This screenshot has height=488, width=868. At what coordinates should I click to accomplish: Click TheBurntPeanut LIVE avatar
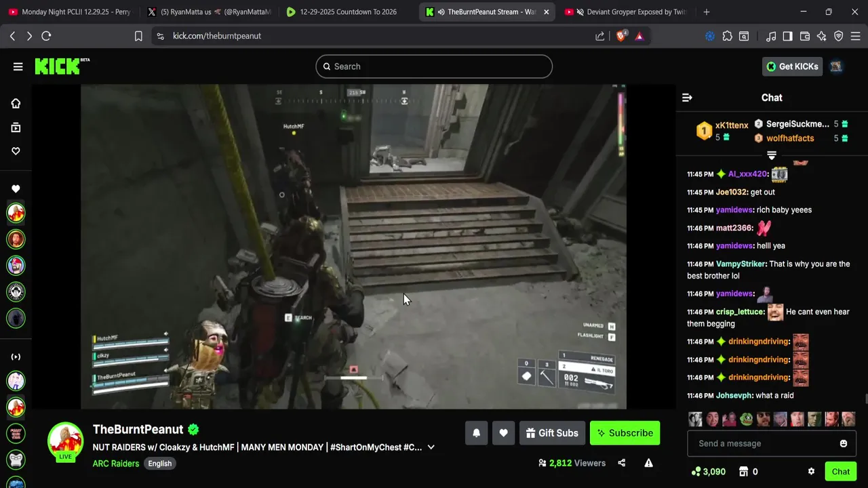pos(65,442)
